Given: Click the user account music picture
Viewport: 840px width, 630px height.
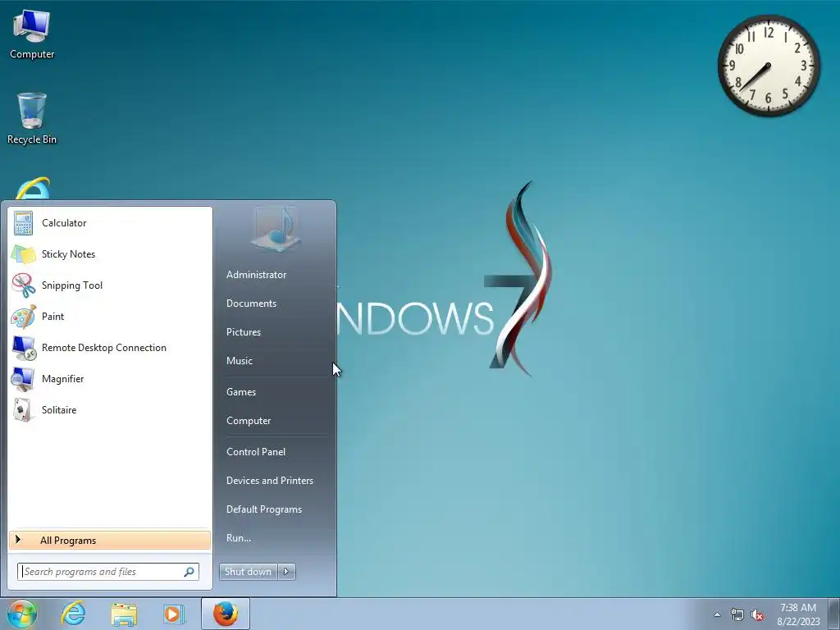Looking at the screenshot, I should pos(275,228).
